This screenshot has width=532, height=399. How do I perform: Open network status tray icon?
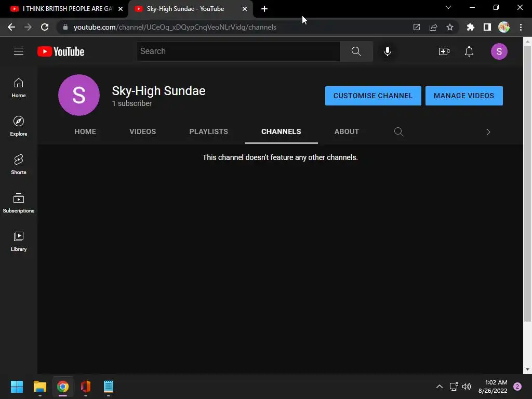[454, 387]
